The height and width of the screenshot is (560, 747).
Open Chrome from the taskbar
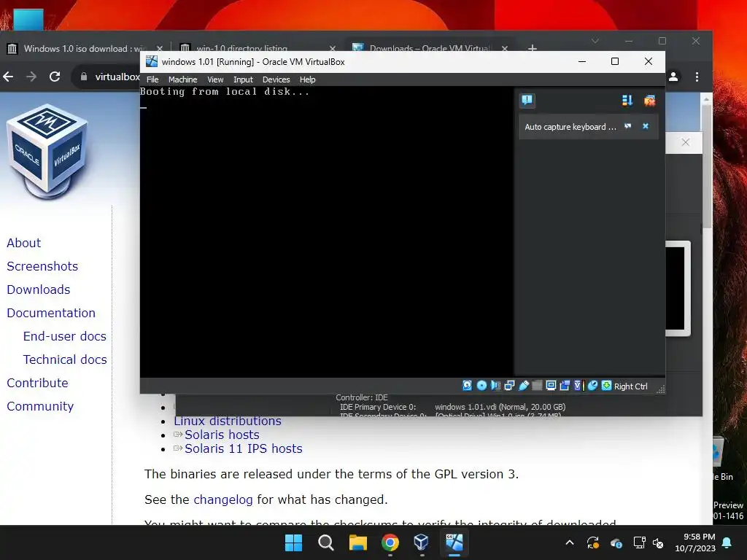390,542
